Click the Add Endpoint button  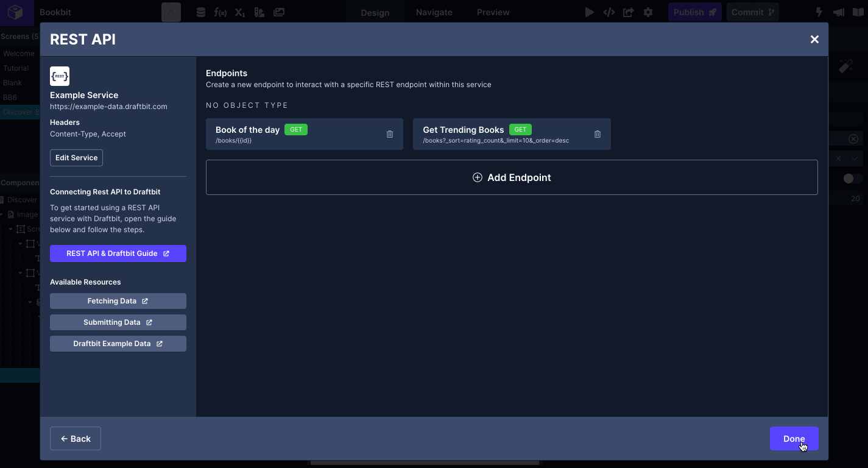pyautogui.click(x=512, y=177)
